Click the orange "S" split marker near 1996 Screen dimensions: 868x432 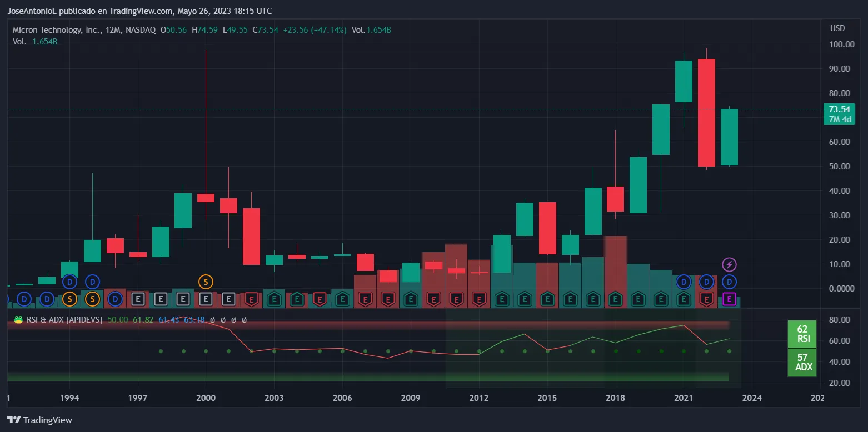coord(92,299)
